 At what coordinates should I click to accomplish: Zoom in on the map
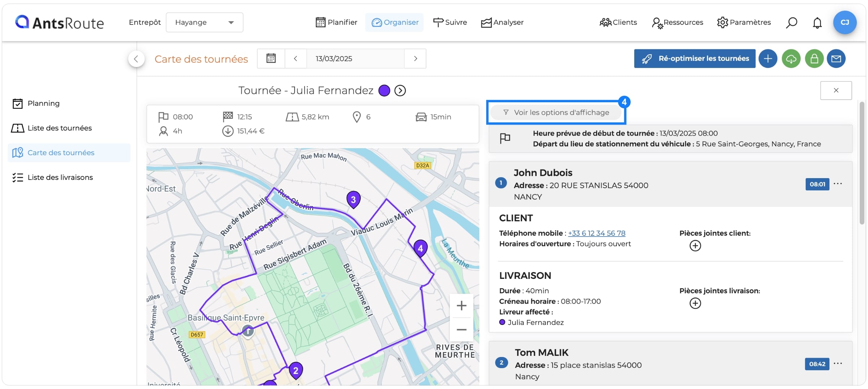[x=461, y=306]
